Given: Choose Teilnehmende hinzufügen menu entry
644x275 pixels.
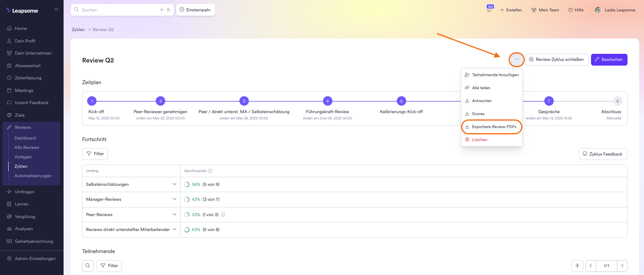Looking at the screenshot, I should pyautogui.click(x=495, y=75).
